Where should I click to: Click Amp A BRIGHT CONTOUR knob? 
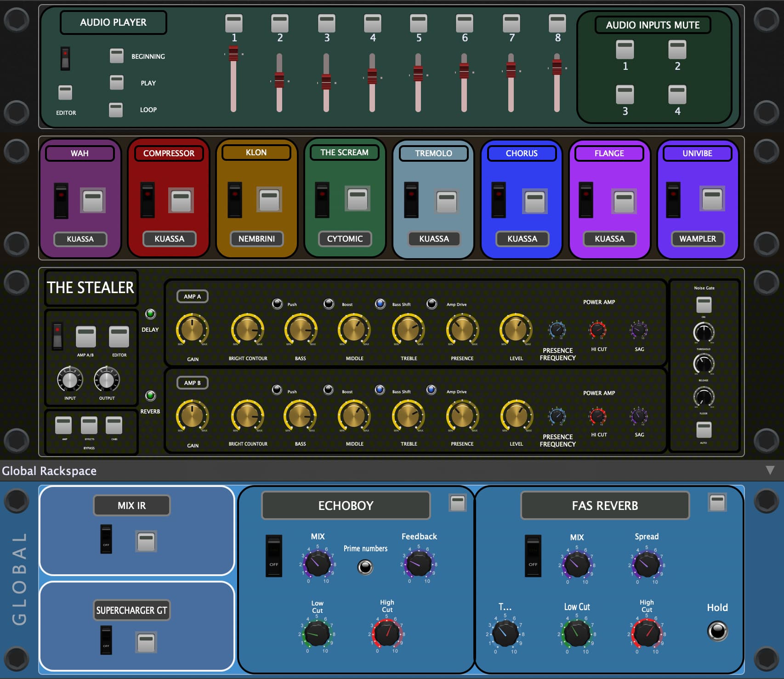[247, 330]
